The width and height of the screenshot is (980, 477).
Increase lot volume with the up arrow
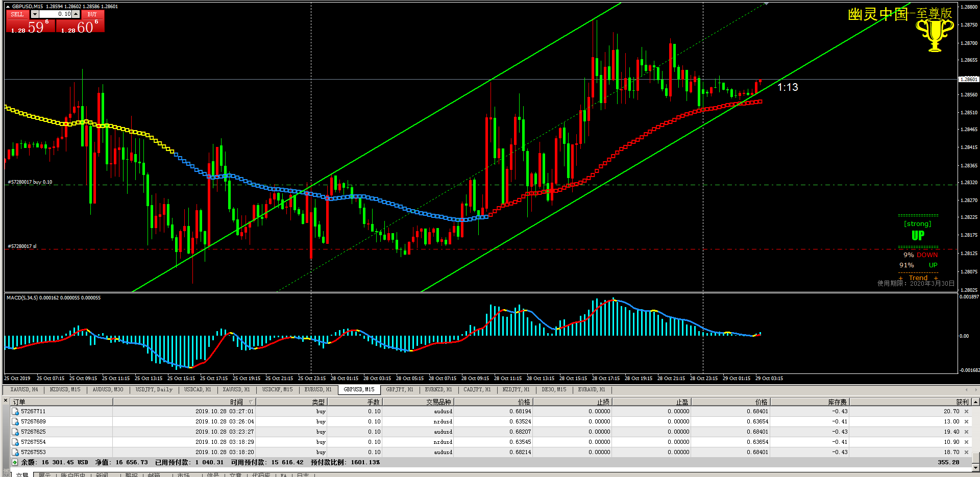tap(76, 14)
